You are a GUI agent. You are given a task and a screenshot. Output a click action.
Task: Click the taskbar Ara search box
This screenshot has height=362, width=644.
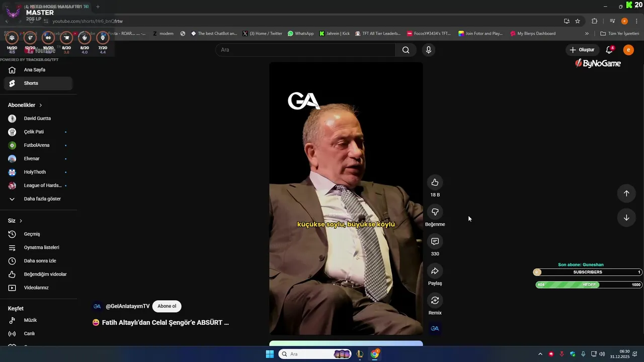315,354
